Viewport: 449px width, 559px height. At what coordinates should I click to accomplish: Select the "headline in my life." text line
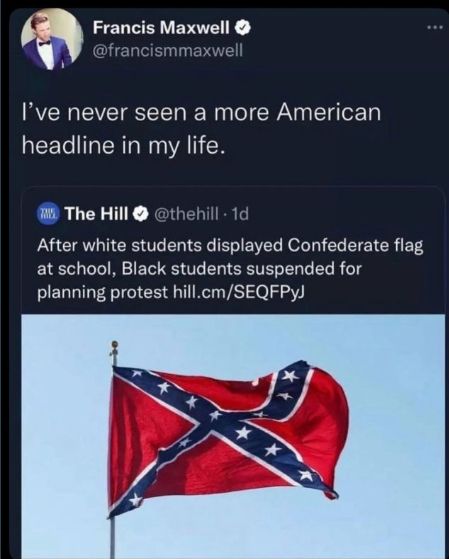pos(123,145)
